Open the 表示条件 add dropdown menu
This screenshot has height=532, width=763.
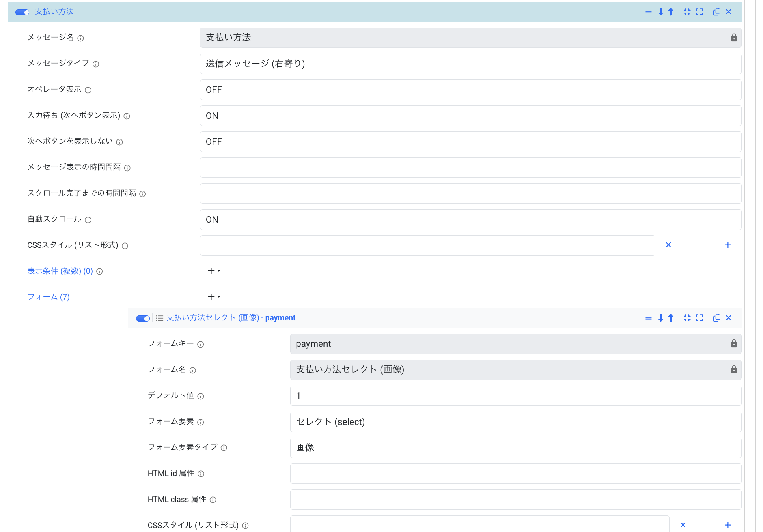[214, 271]
